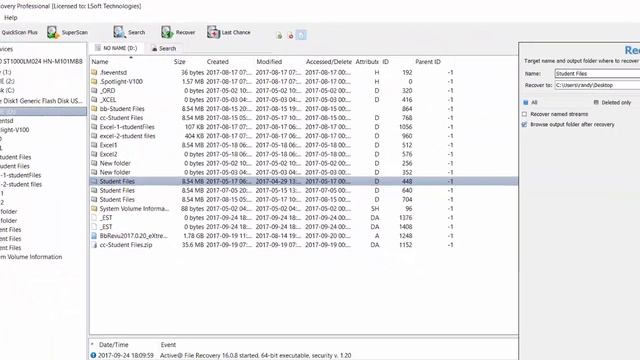Viewport: 640px width, 360px height.
Task: Click the folder icon of .Spotlight-V100
Action: [94, 81]
